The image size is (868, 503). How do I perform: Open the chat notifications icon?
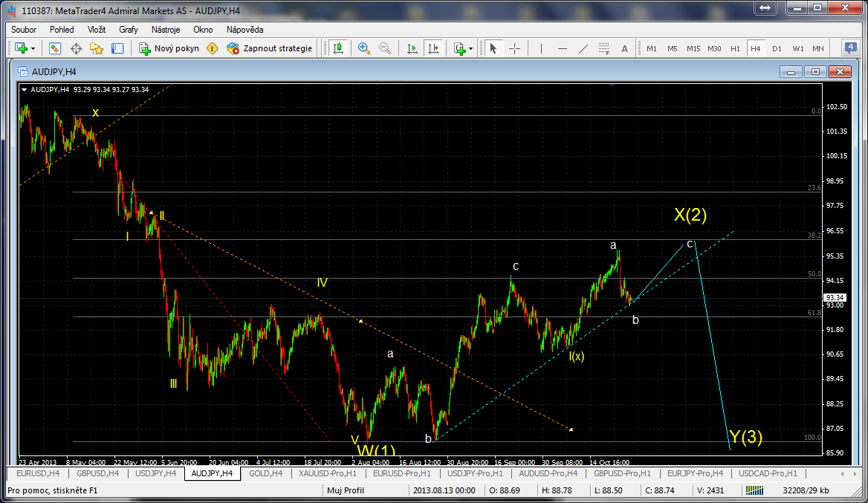pos(851,48)
